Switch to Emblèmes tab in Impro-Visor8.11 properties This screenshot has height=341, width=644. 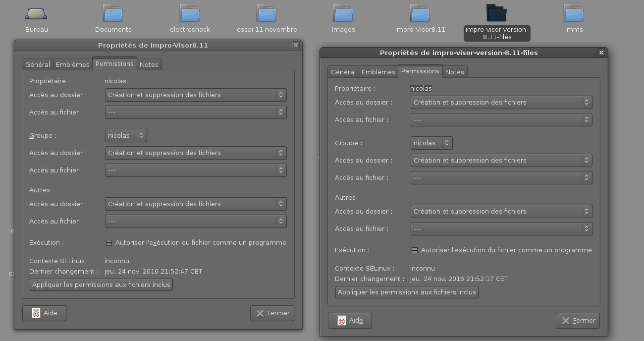[x=72, y=64]
